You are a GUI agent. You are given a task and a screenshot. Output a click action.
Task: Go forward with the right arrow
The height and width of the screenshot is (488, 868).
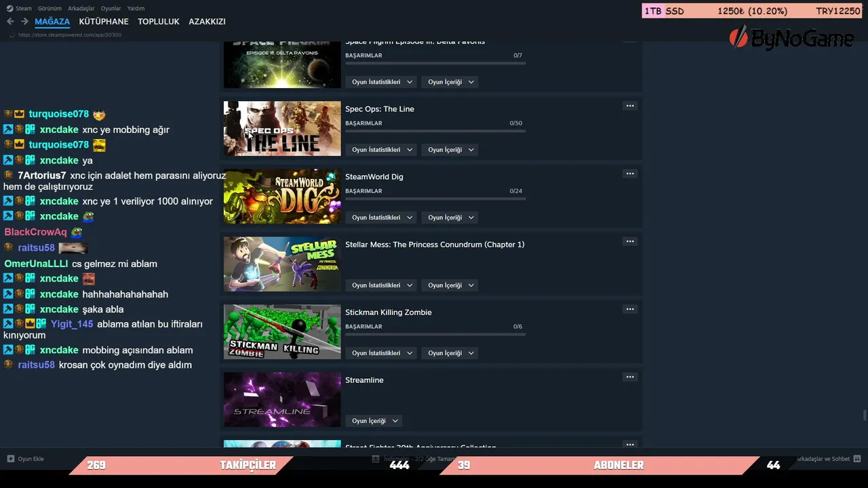pyautogui.click(x=24, y=22)
